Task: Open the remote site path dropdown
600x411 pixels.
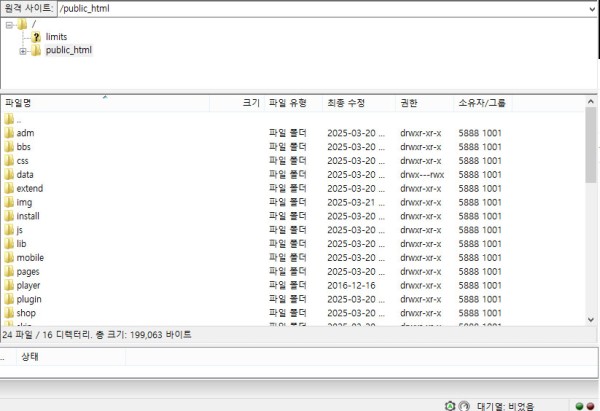Action: pyautogui.click(x=591, y=8)
